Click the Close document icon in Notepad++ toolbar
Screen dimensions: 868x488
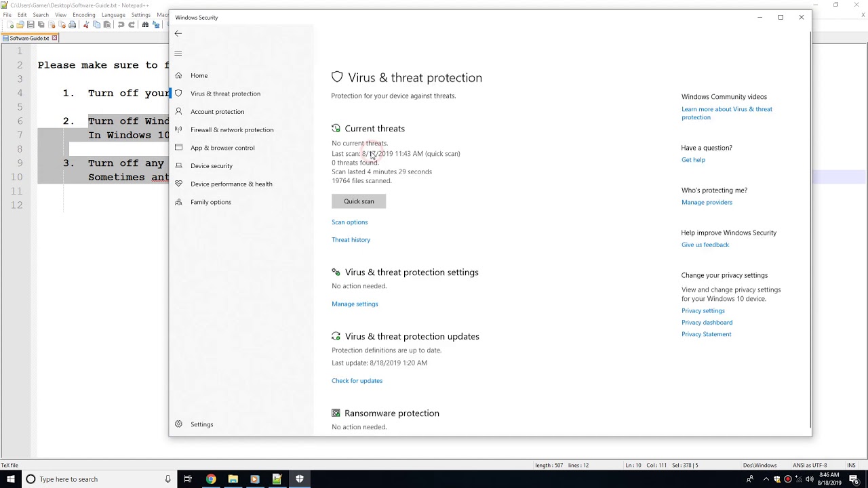(x=52, y=25)
